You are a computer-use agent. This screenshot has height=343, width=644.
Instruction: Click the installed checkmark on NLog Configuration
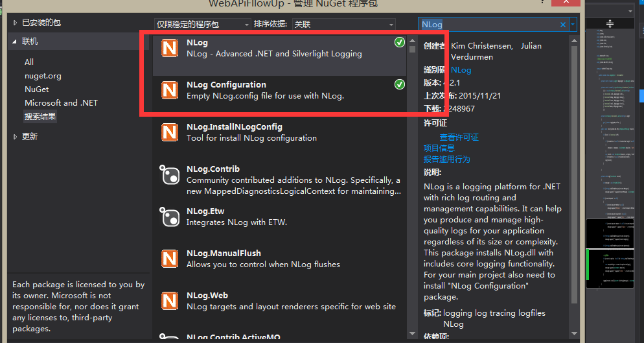pos(400,84)
